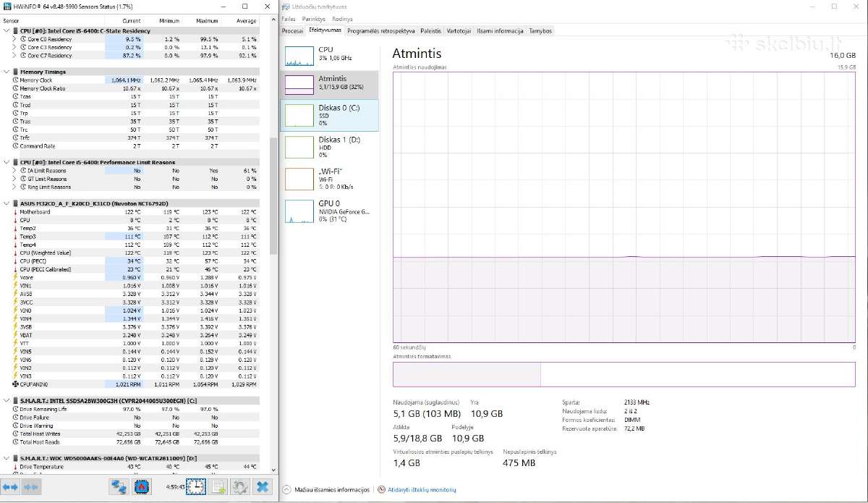Image resolution: width=868 pixels, height=503 pixels.
Task: Select Diskas 1 (D:) HDD item
Action: pos(329,146)
